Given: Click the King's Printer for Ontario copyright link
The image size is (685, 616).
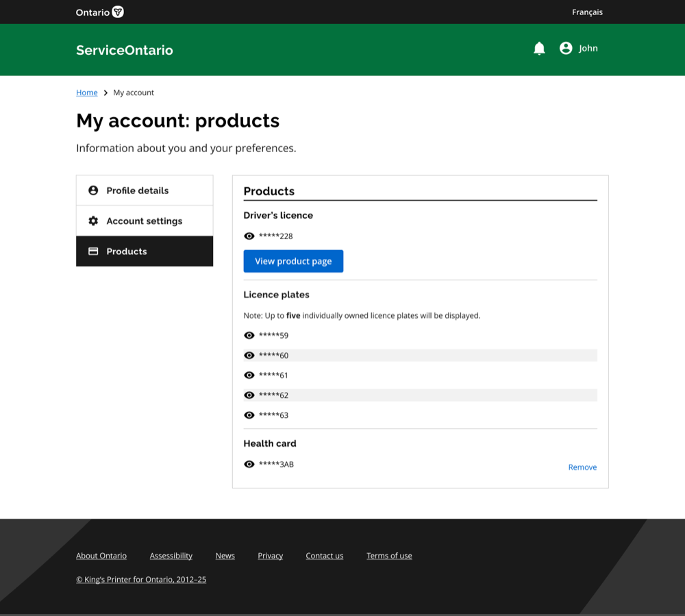Looking at the screenshot, I should [x=141, y=579].
